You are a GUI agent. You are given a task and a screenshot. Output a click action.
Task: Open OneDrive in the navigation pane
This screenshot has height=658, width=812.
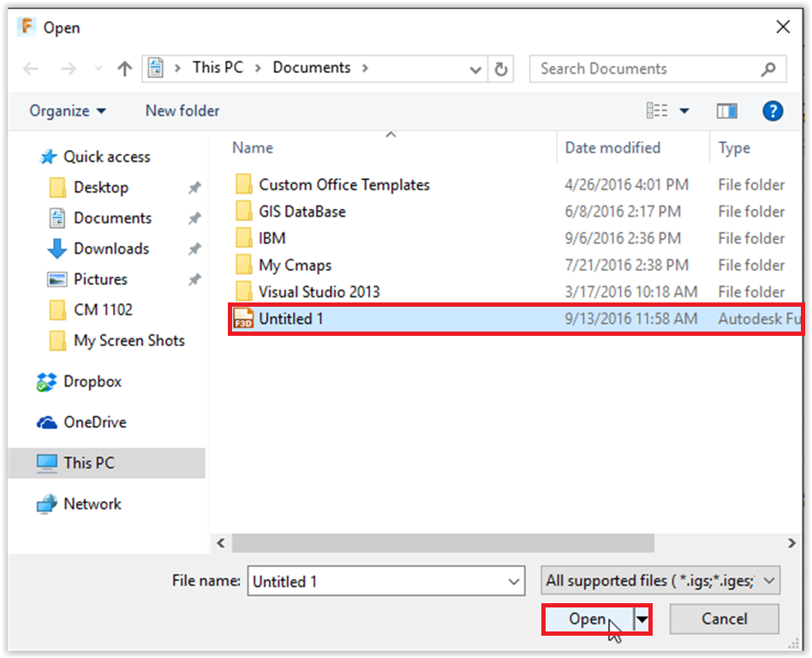pos(94,422)
